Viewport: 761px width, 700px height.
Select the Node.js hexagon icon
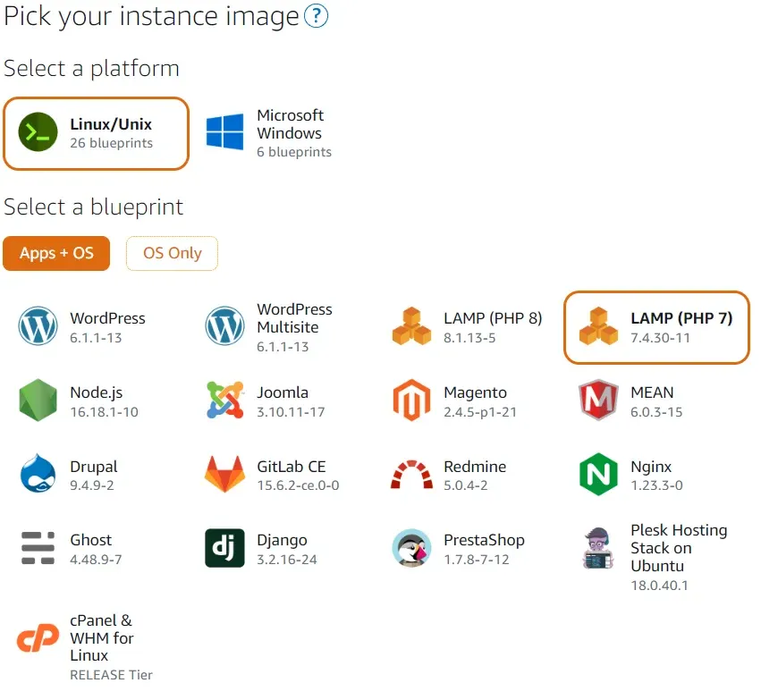pyautogui.click(x=38, y=401)
